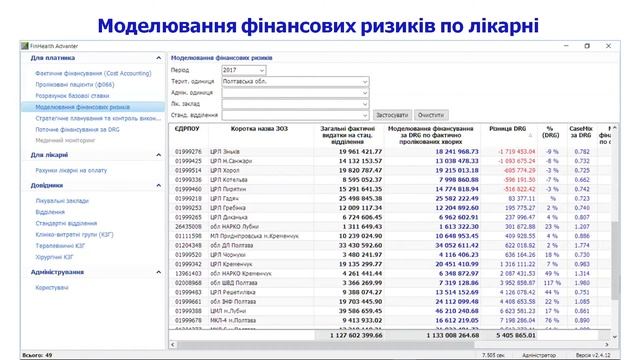Image resolution: width=640 pixels, height=360 pixels.
Task: Click the horizontal scrollbar thumb
Action: [325, 345]
